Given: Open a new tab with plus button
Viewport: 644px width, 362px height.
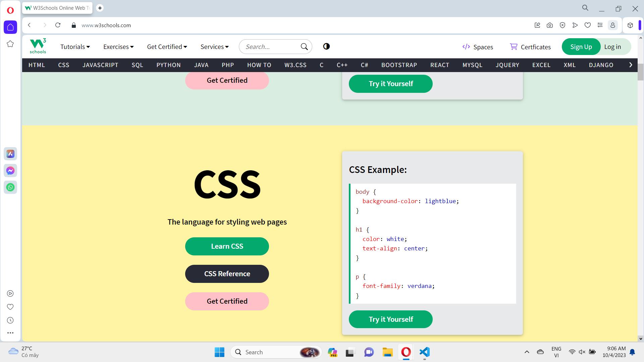Looking at the screenshot, I should tap(100, 8).
